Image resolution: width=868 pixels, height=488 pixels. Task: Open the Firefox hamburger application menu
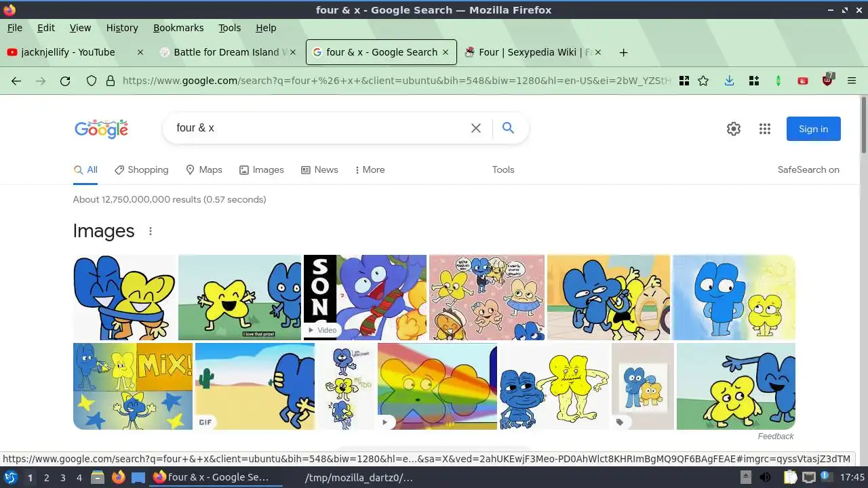click(x=852, y=81)
